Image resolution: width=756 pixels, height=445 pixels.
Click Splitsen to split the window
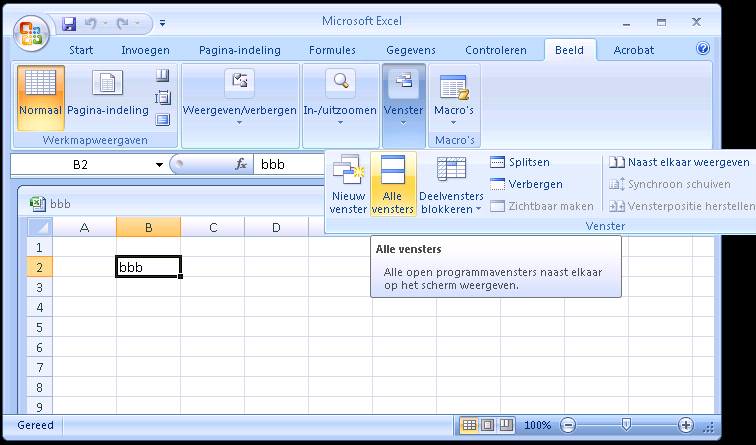(520, 162)
